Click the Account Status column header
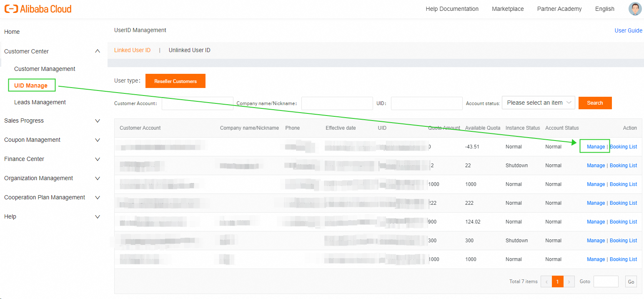 coord(562,128)
